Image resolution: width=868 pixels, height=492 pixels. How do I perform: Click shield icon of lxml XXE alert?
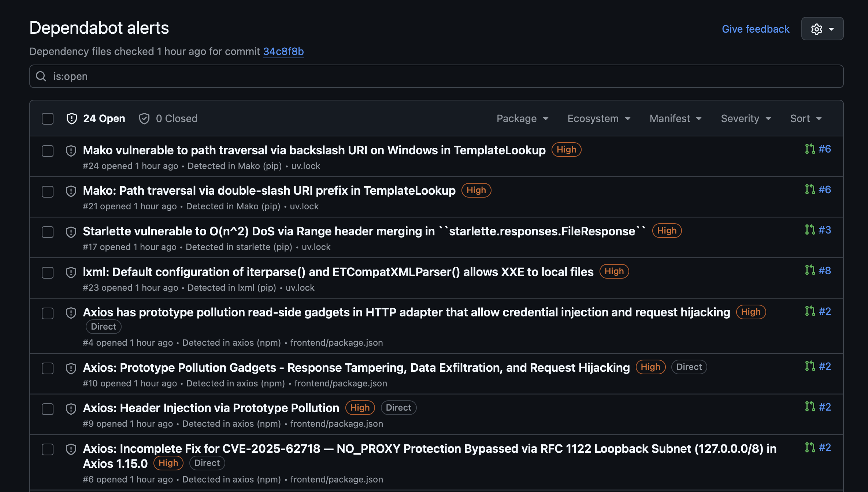71,272
